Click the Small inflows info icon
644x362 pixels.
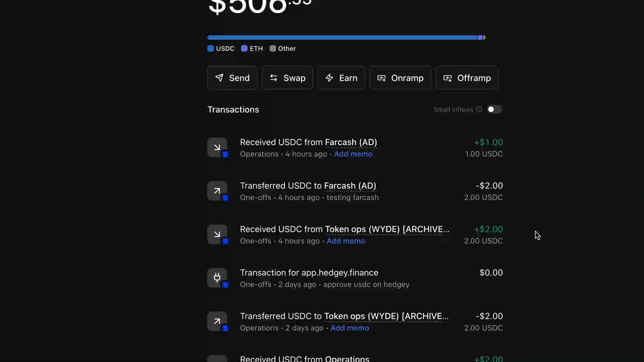pyautogui.click(x=479, y=110)
